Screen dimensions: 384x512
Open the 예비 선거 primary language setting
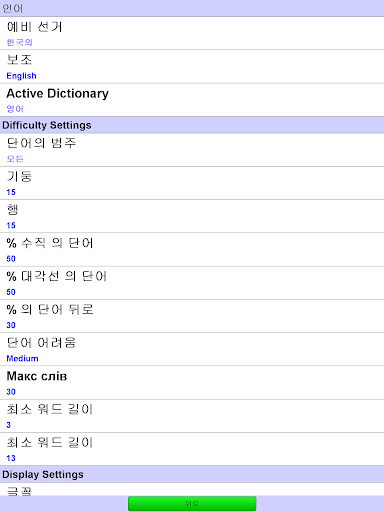coord(192,33)
